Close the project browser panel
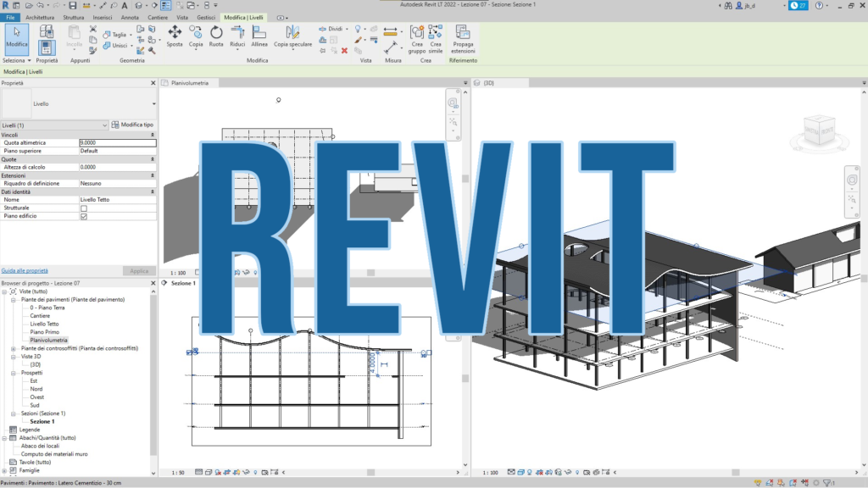 pyautogui.click(x=153, y=283)
